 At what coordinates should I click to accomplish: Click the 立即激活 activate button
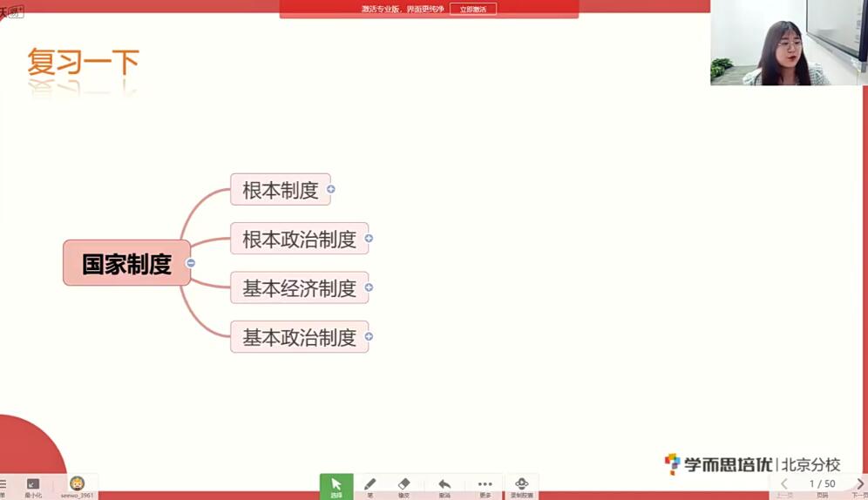pyautogui.click(x=473, y=9)
